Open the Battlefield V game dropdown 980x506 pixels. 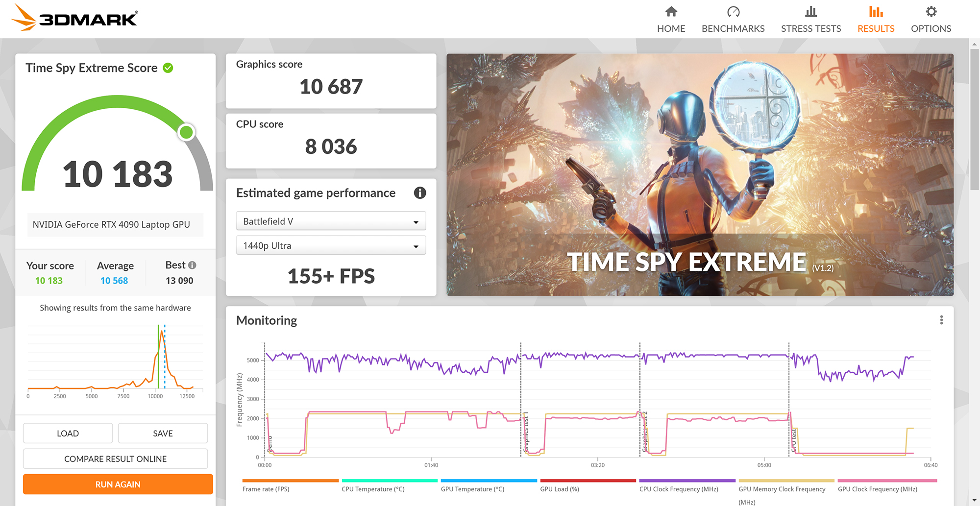pos(331,221)
